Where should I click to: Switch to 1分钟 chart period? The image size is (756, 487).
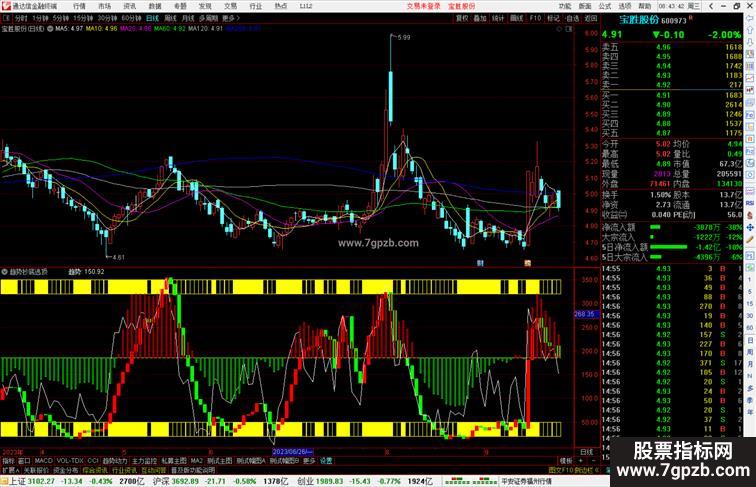[40, 18]
